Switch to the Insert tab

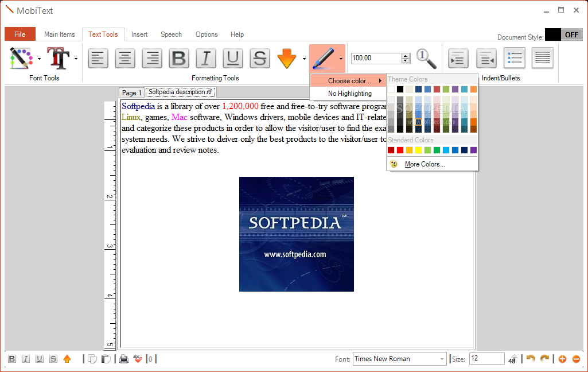pyautogui.click(x=139, y=34)
